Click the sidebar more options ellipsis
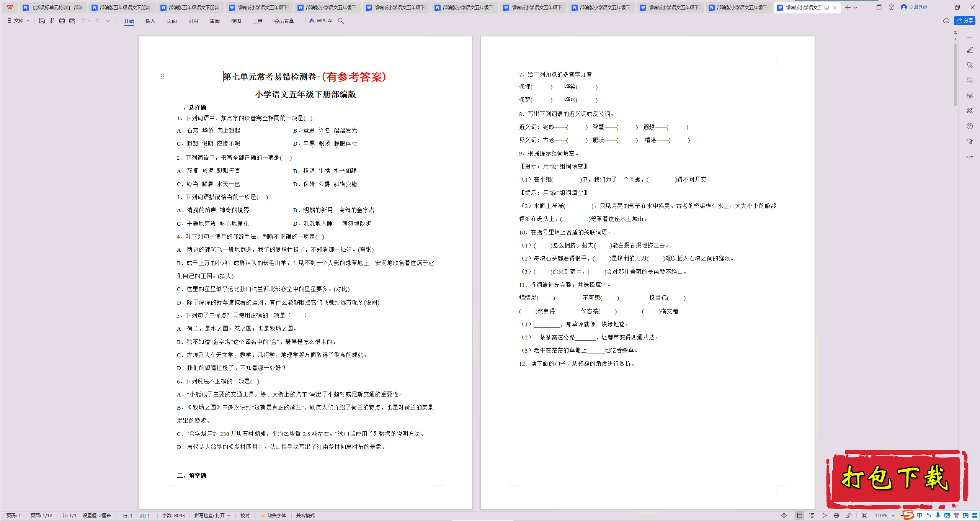 (970, 157)
